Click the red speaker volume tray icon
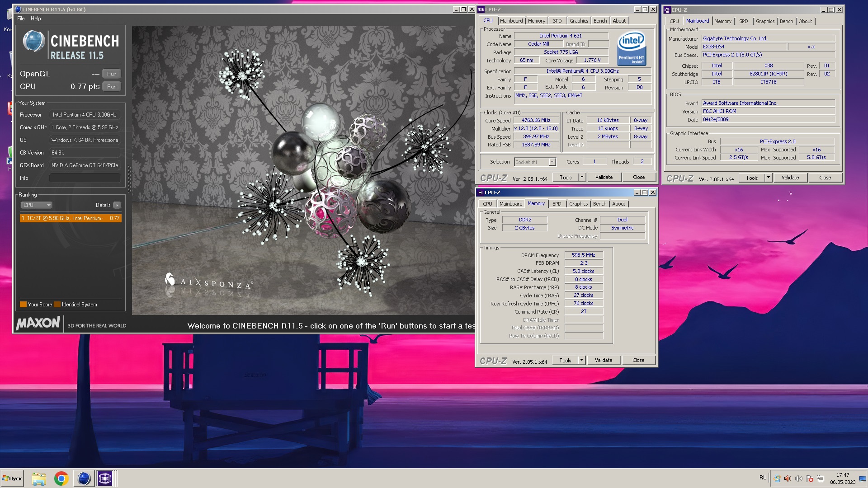 pyautogui.click(x=788, y=479)
